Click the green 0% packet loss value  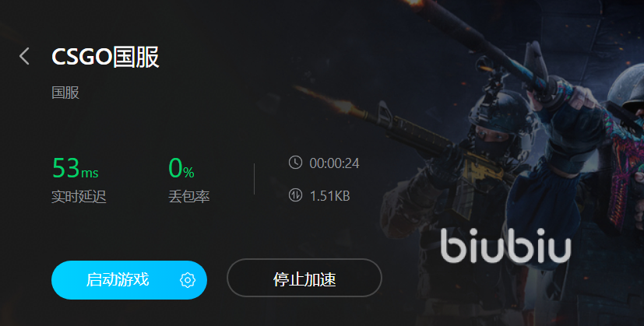pyautogui.click(x=181, y=168)
